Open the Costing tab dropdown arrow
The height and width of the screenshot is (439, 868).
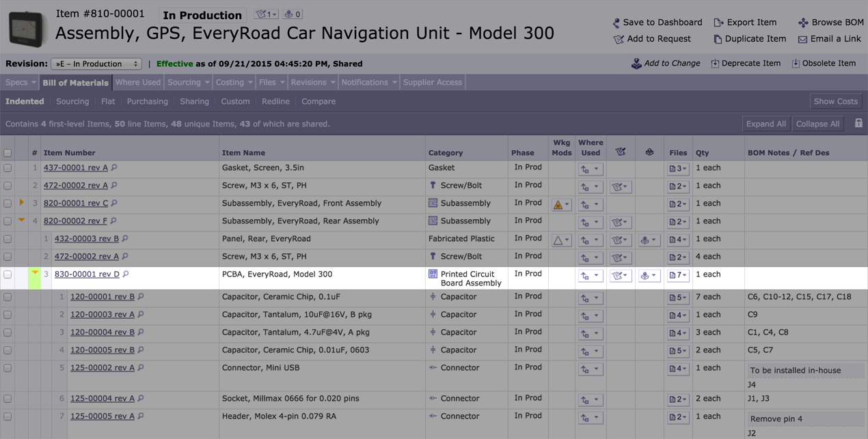tap(250, 83)
